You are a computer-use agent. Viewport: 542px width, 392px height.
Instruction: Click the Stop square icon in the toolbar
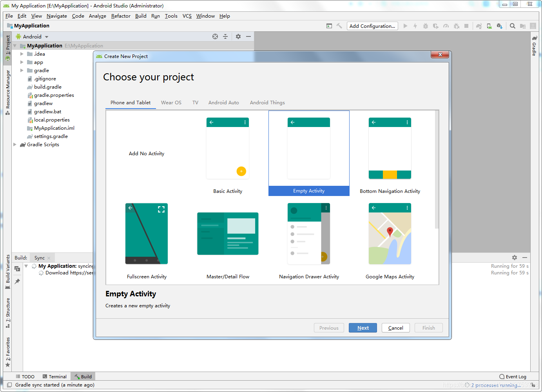tap(466, 26)
